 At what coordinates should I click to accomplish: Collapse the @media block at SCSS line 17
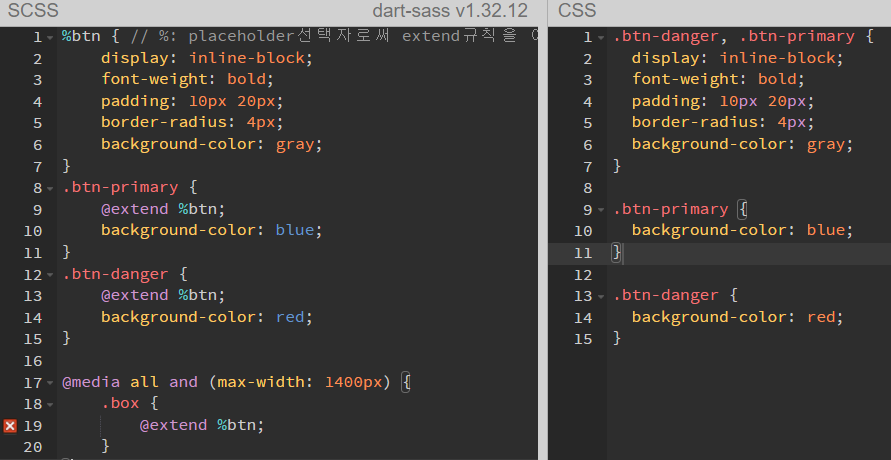tap(50, 383)
